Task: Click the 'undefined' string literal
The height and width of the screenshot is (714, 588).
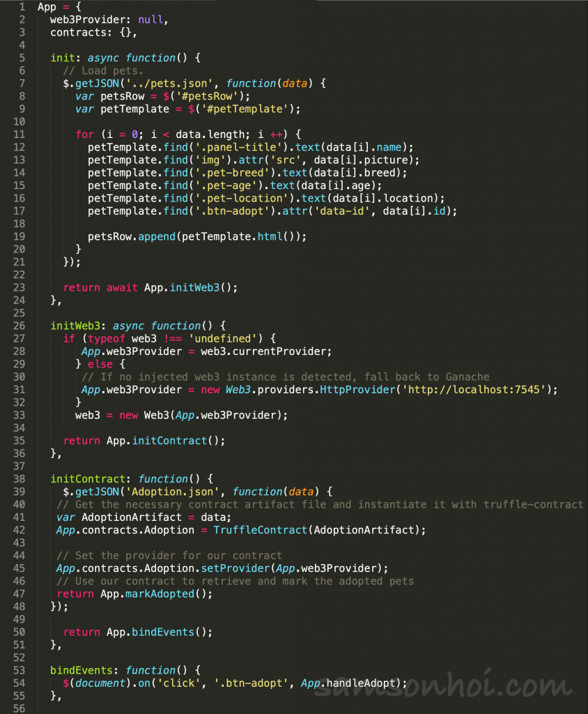Action: coord(223,338)
